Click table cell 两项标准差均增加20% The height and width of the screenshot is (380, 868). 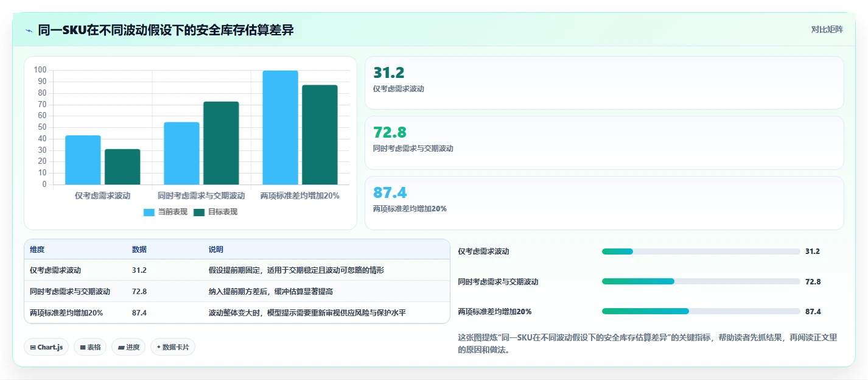click(x=66, y=313)
